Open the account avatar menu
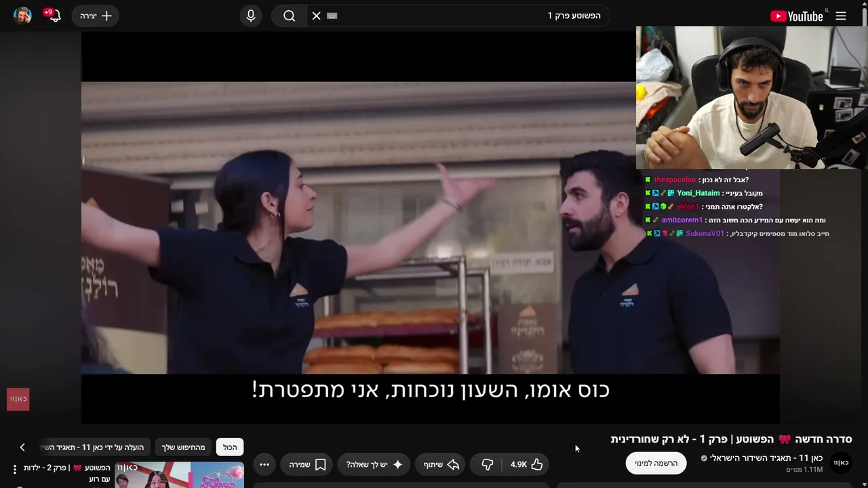868x488 pixels. 22,16
